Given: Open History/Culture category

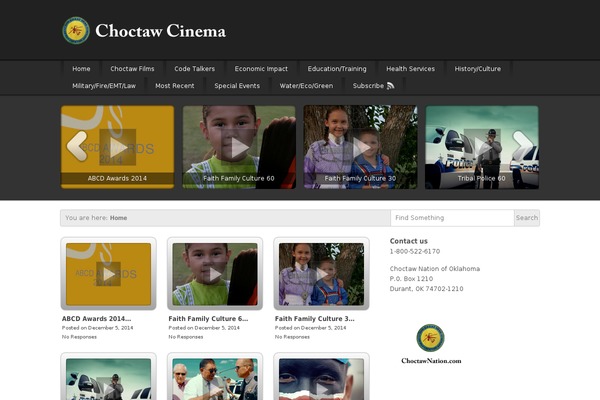Looking at the screenshot, I should click(478, 69).
